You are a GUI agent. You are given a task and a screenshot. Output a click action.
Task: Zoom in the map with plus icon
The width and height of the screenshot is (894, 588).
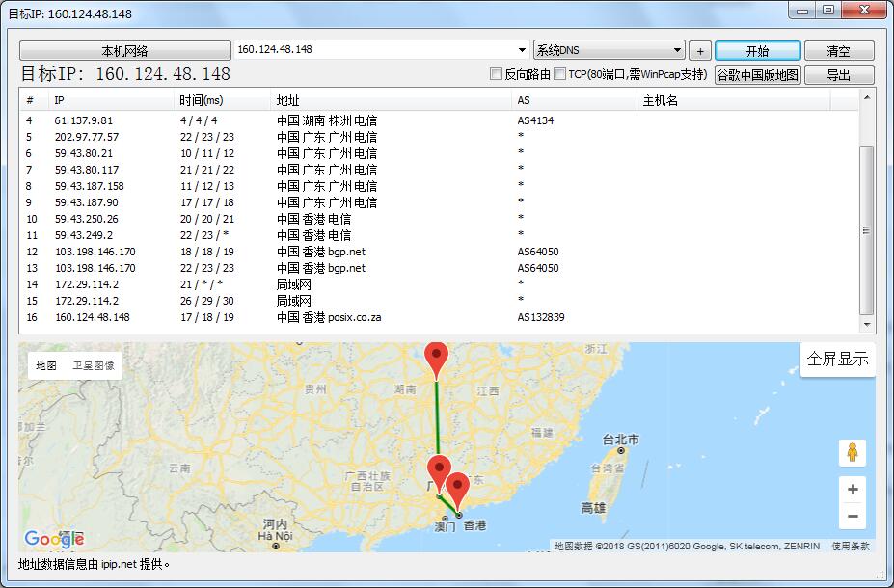[x=853, y=490]
